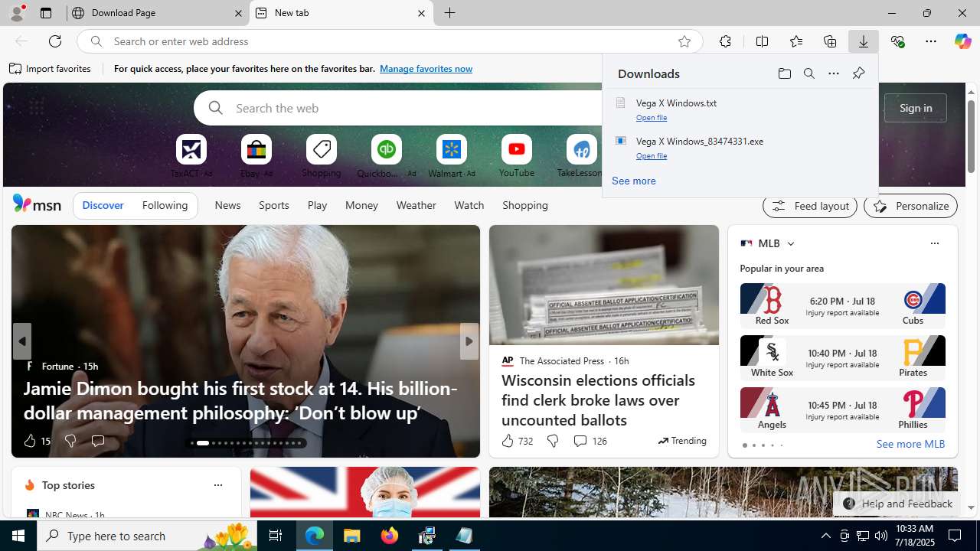Open Task View on taskbar
The height and width of the screenshot is (551, 980).
click(276, 536)
